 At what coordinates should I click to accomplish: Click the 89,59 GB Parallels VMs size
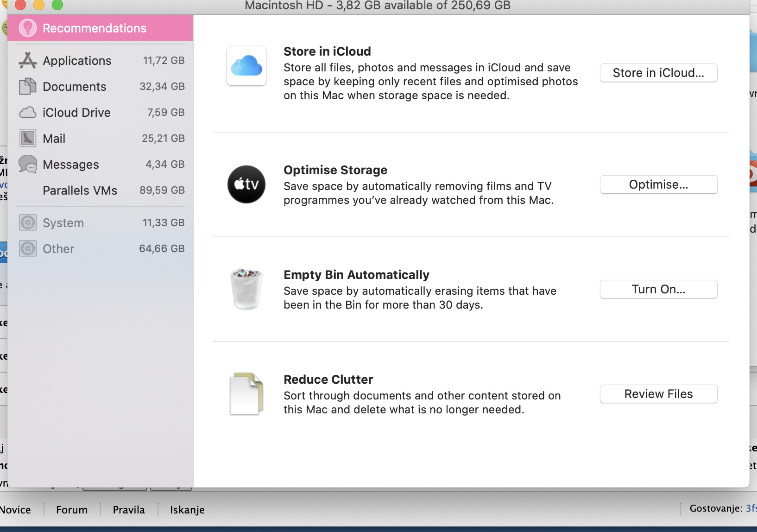point(162,190)
